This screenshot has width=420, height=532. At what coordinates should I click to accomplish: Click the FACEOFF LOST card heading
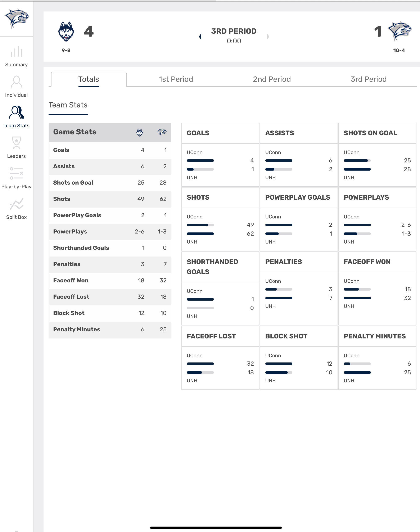(x=211, y=336)
